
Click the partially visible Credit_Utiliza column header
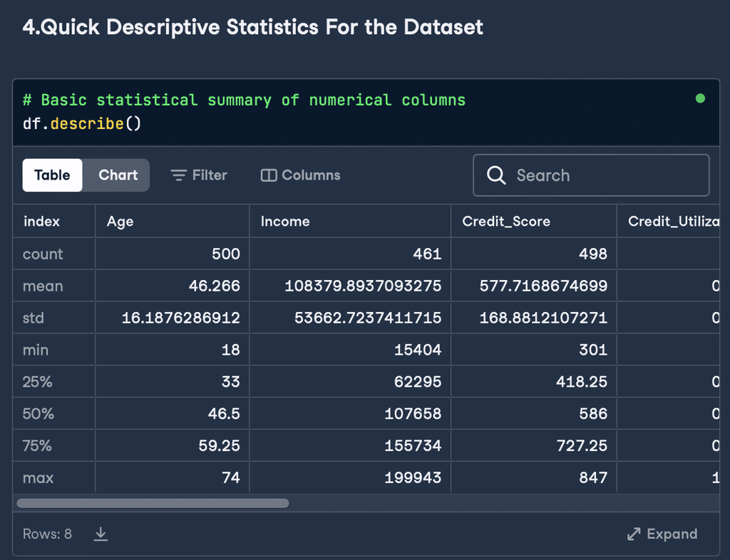pos(669,222)
